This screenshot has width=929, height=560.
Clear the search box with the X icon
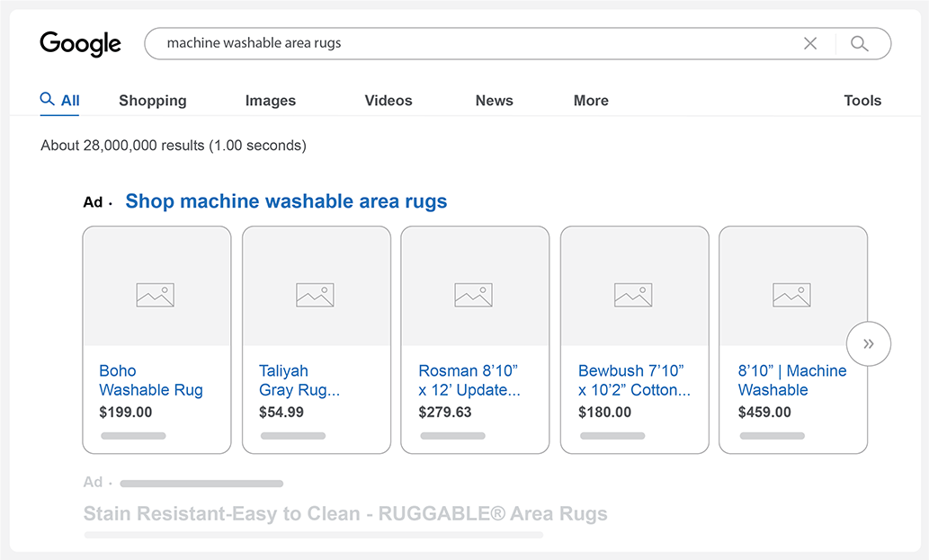(x=810, y=43)
